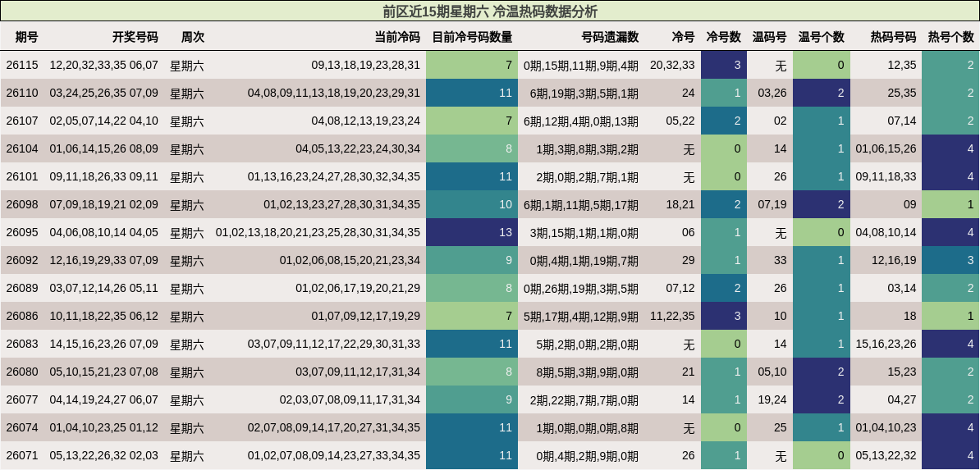Select the 号码遗漏数 column header
This screenshot has width=980, height=470.
610,37
